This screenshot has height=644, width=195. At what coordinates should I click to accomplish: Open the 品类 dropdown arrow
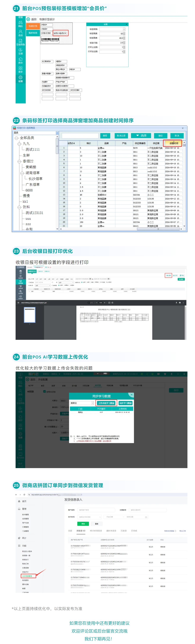57,133
